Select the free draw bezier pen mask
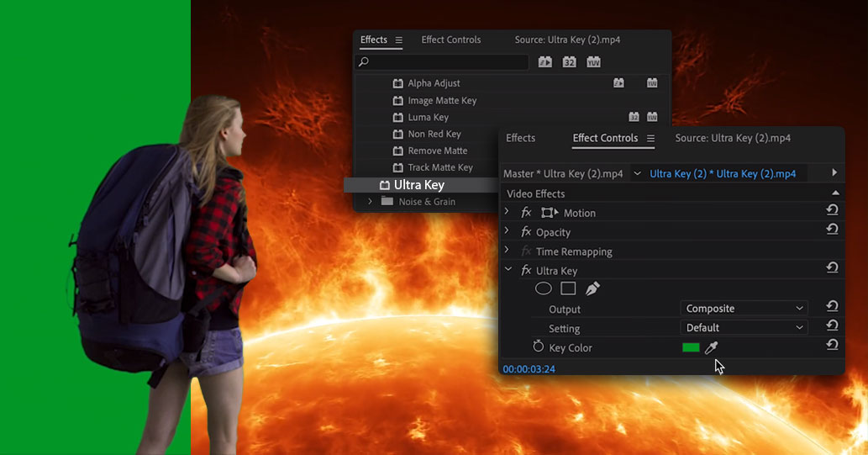The height and width of the screenshot is (455, 868). [592, 288]
